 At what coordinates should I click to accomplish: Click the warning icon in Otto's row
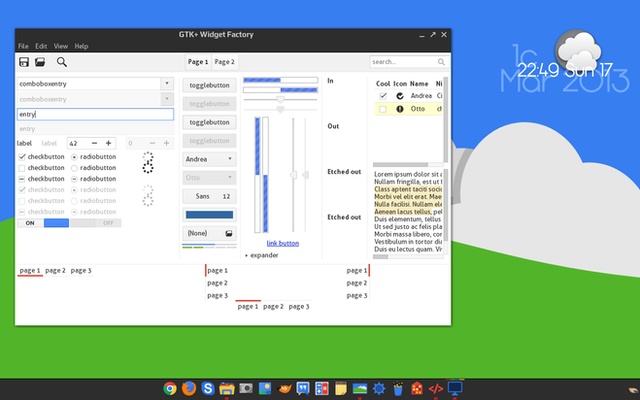(x=400, y=109)
